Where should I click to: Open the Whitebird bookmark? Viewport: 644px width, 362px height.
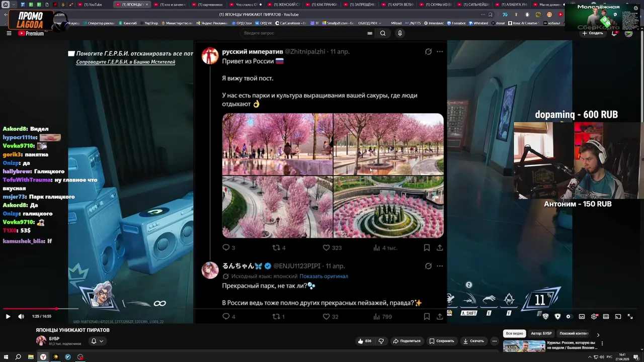coord(478,23)
